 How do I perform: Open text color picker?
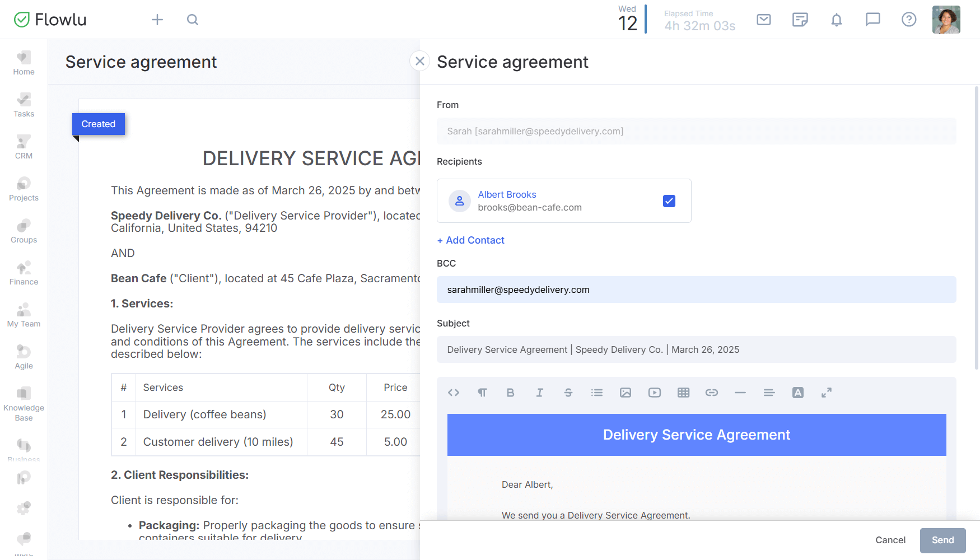tap(798, 393)
